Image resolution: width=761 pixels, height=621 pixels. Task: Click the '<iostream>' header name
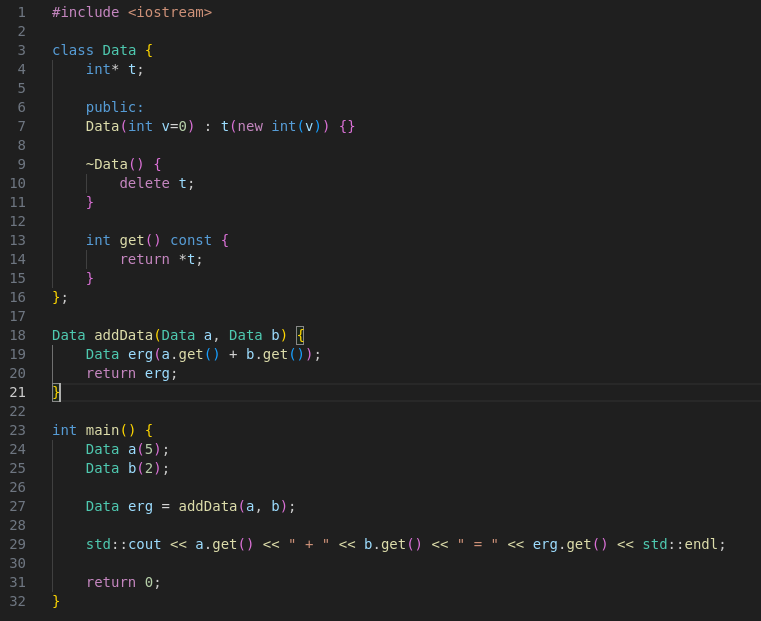[170, 12]
